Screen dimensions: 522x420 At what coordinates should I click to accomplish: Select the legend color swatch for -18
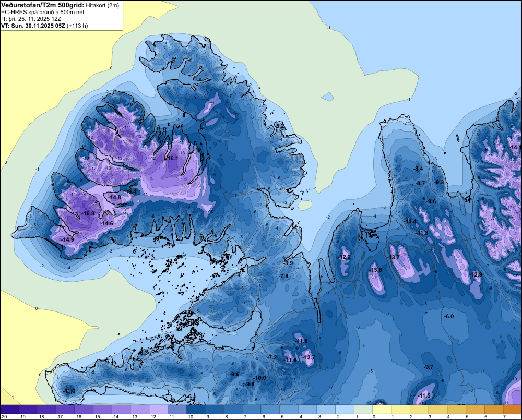click(46, 410)
